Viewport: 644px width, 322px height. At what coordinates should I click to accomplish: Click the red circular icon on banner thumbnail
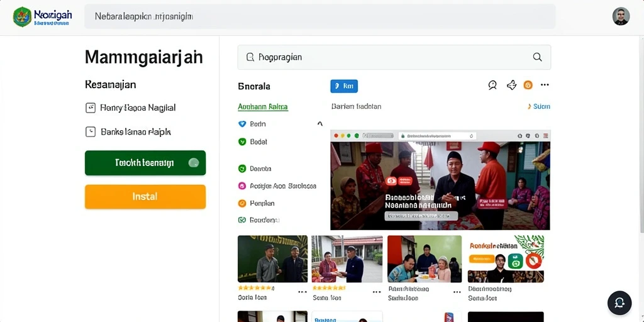pyautogui.click(x=534, y=260)
